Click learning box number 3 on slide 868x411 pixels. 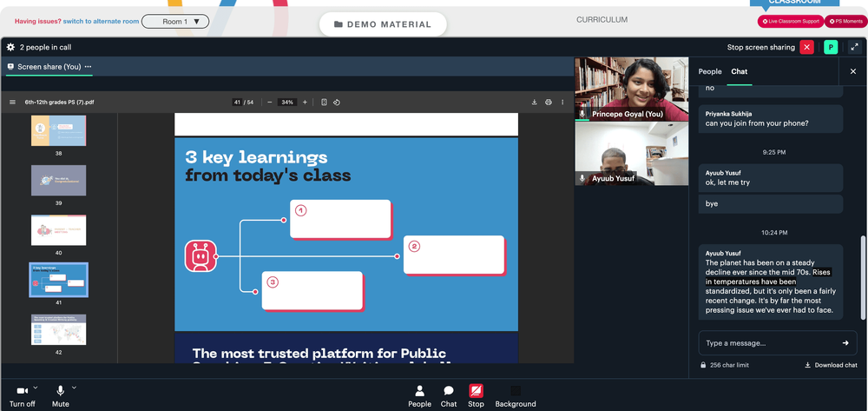pyautogui.click(x=312, y=291)
